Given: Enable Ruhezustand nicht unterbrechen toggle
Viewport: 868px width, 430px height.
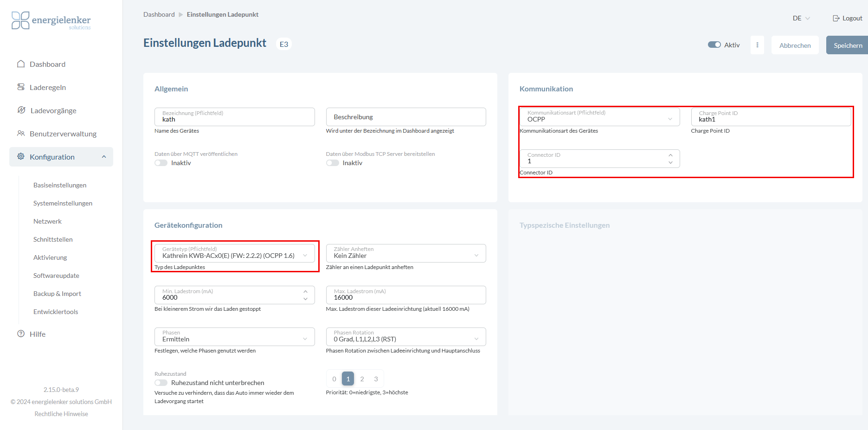Looking at the screenshot, I should (x=161, y=383).
